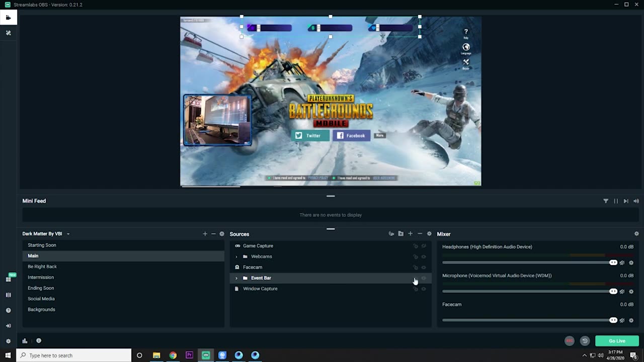Click the info circle icon in footer
The height and width of the screenshot is (362, 644).
pyautogui.click(x=39, y=341)
